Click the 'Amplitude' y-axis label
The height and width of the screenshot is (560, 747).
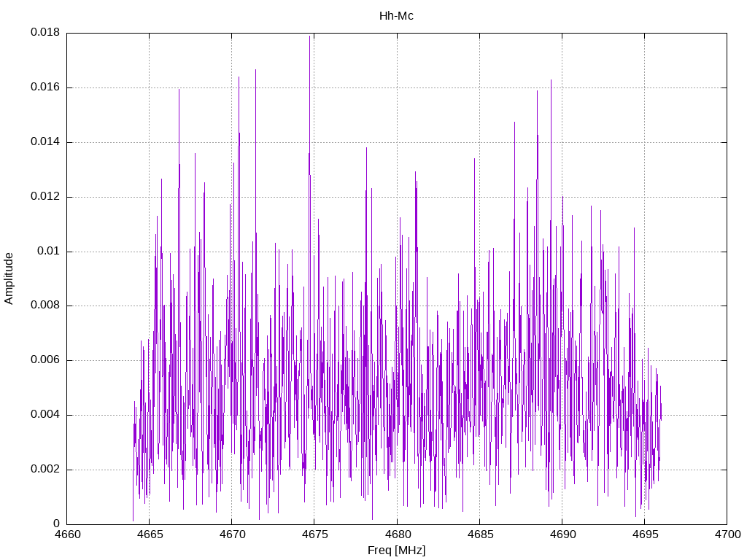tap(9, 279)
